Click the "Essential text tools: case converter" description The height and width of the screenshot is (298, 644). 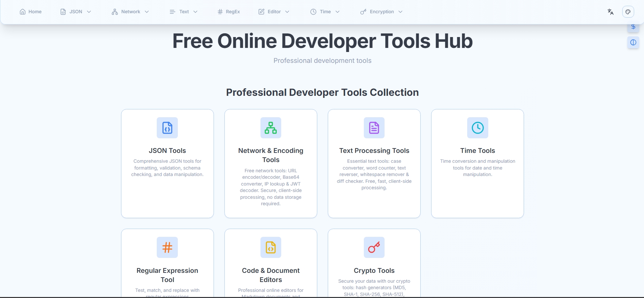(x=374, y=175)
